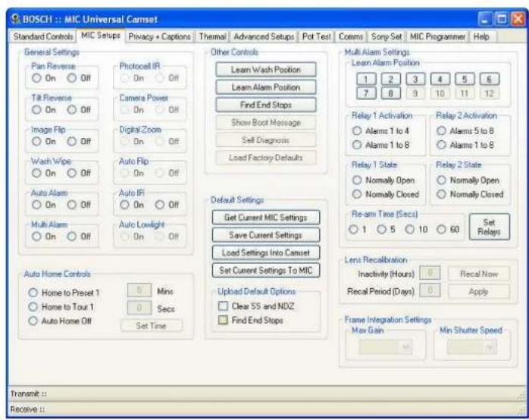Click the Set Relays button

[489, 227]
